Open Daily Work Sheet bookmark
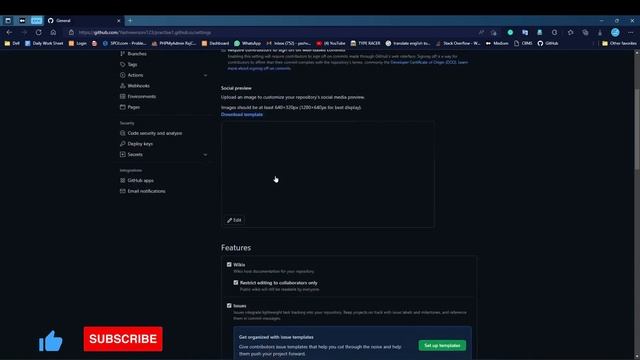 44,43
